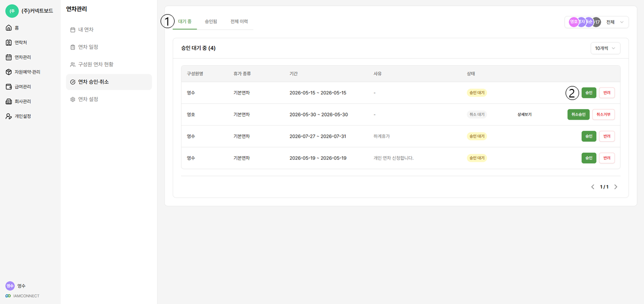Switch to the 전체 이력 tab

tap(239, 22)
